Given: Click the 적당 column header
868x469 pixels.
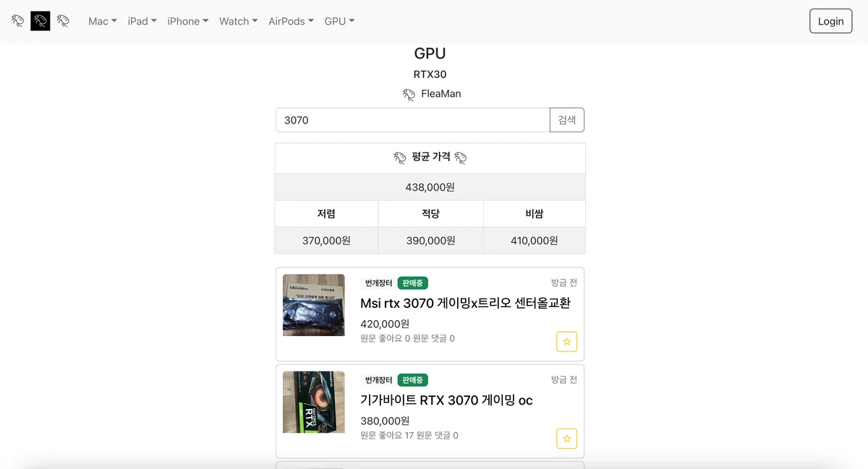Looking at the screenshot, I should pyautogui.click(x=431, y=214).
